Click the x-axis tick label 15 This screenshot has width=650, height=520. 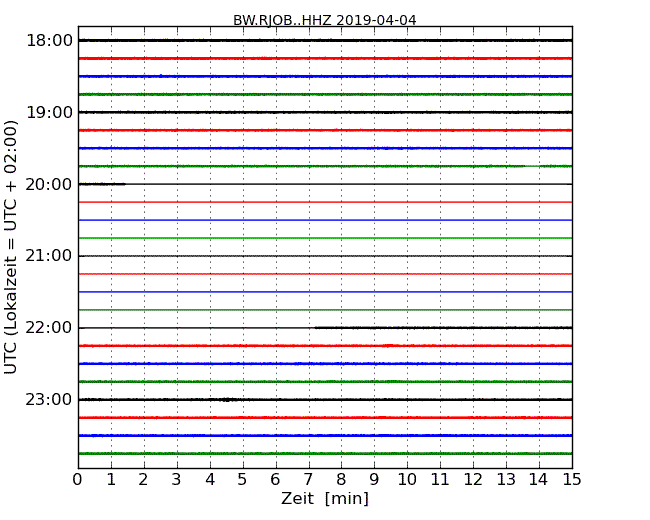pyautogui.click(x=572, y=479)
